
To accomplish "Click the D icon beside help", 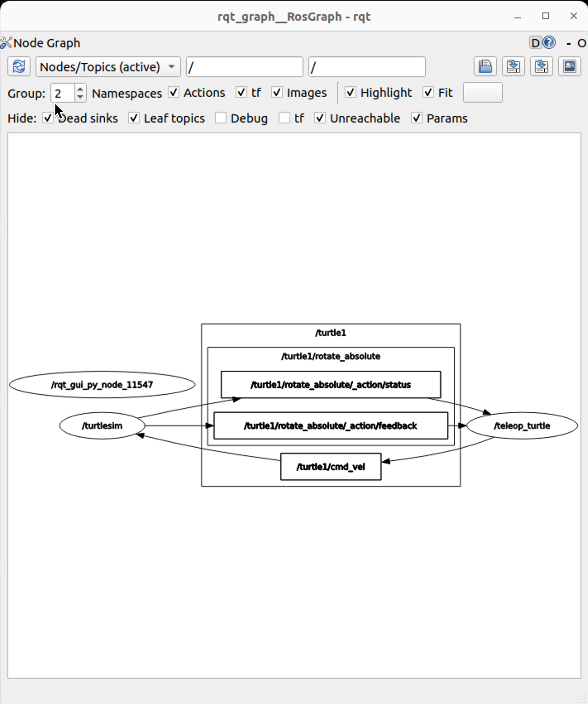I will click(535, 43).
